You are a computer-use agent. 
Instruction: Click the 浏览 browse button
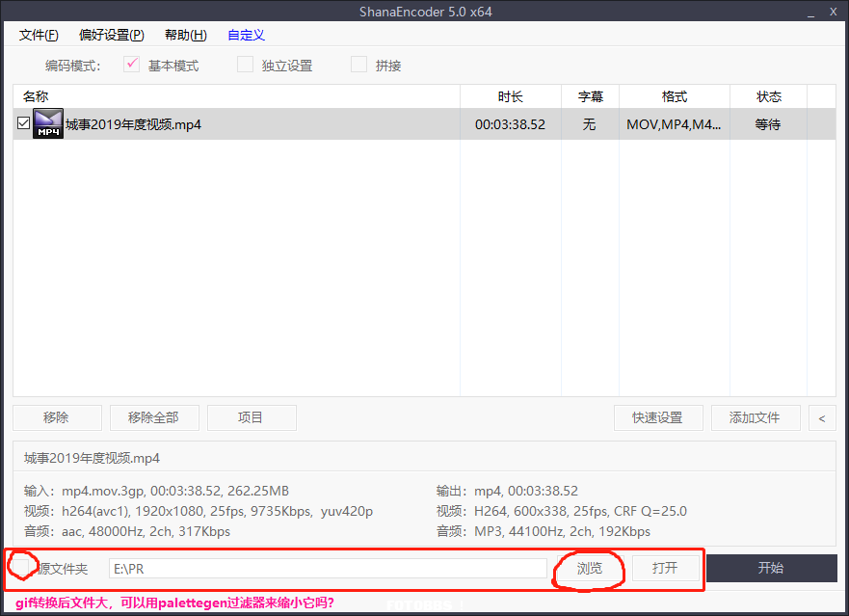pyautogui.click(x=590, y=568)
